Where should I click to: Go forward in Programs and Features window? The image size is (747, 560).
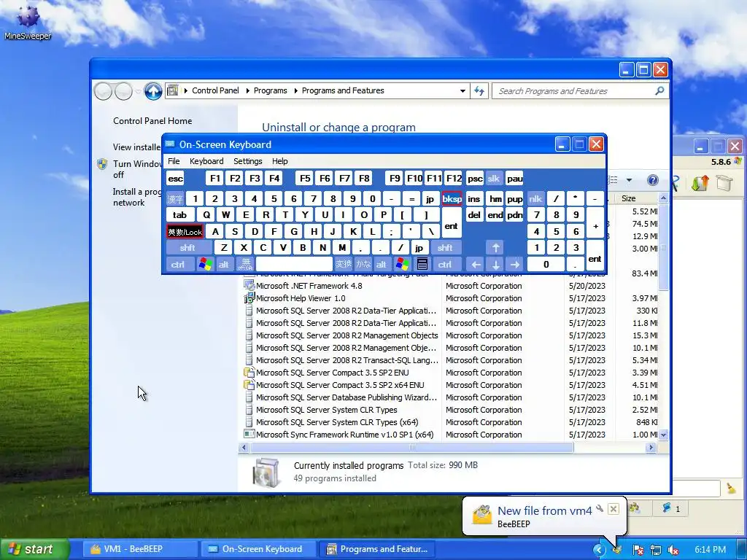pos(123,91)
